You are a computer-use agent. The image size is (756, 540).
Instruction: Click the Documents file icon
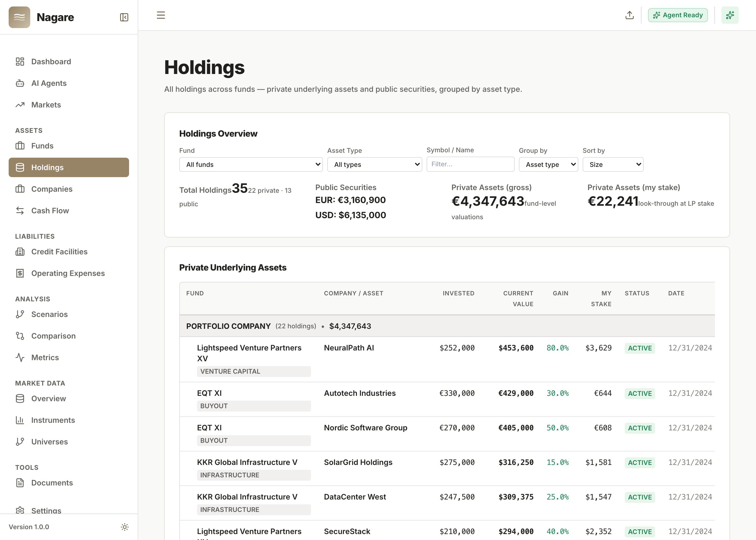pos(20,483)
